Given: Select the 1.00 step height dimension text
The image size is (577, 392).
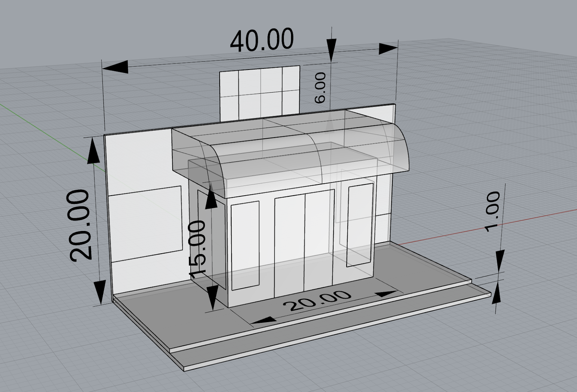Looking at the screenshot, I should pos(492,211).
